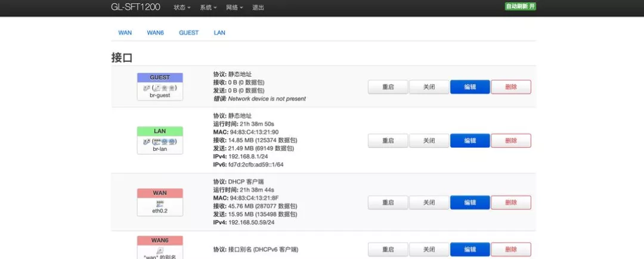Restart the LAN interface with 重启

388,141
